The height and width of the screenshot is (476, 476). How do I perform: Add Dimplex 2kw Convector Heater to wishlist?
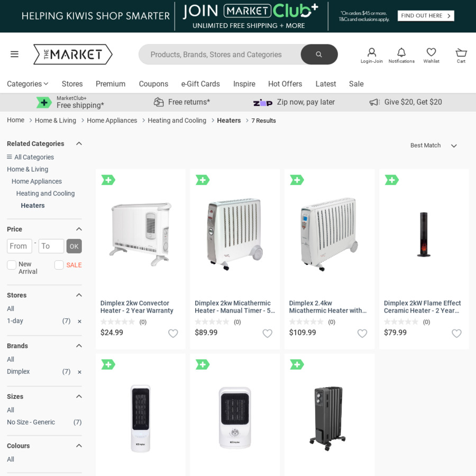point(173,333)
